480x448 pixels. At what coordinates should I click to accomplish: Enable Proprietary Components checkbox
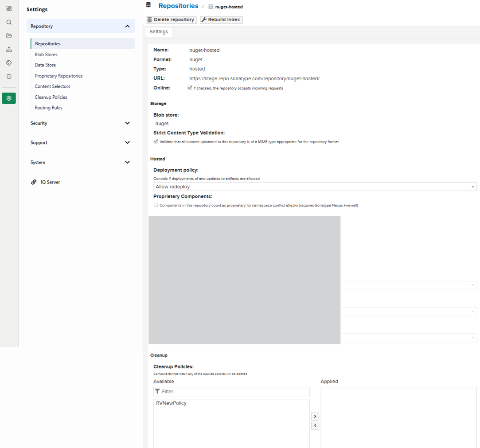(x=156, y=205)
